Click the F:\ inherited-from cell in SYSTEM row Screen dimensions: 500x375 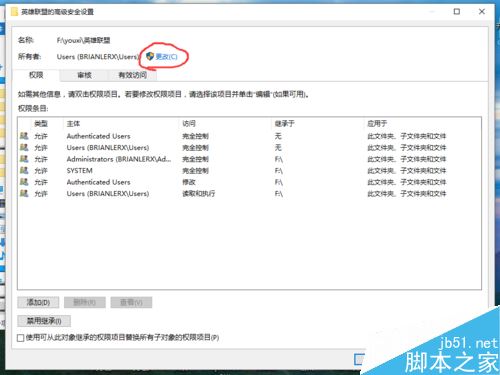pyautogui.click(x=279, y=171)
